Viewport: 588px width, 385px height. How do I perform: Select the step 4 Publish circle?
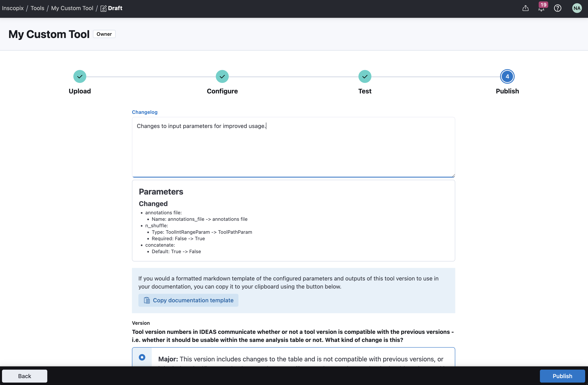coord(507,76)
